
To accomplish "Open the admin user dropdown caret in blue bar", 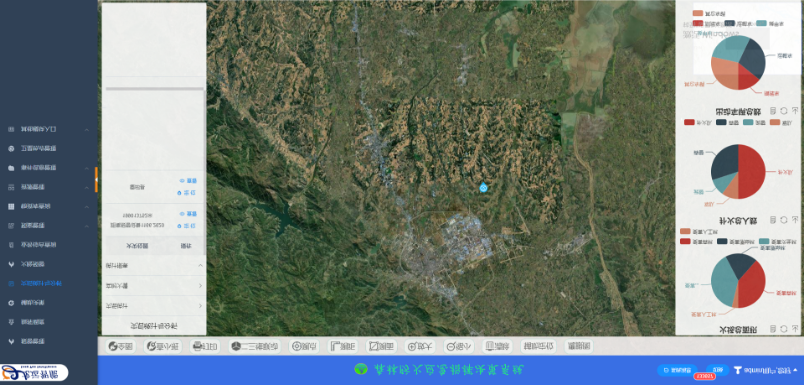I will 795,370.
